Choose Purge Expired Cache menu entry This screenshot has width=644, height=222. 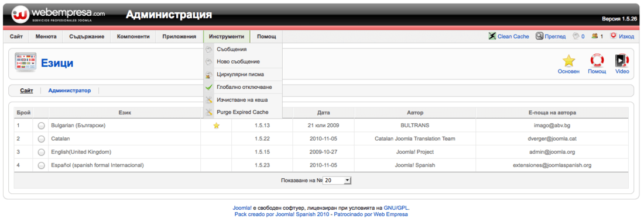pos(243,112)
